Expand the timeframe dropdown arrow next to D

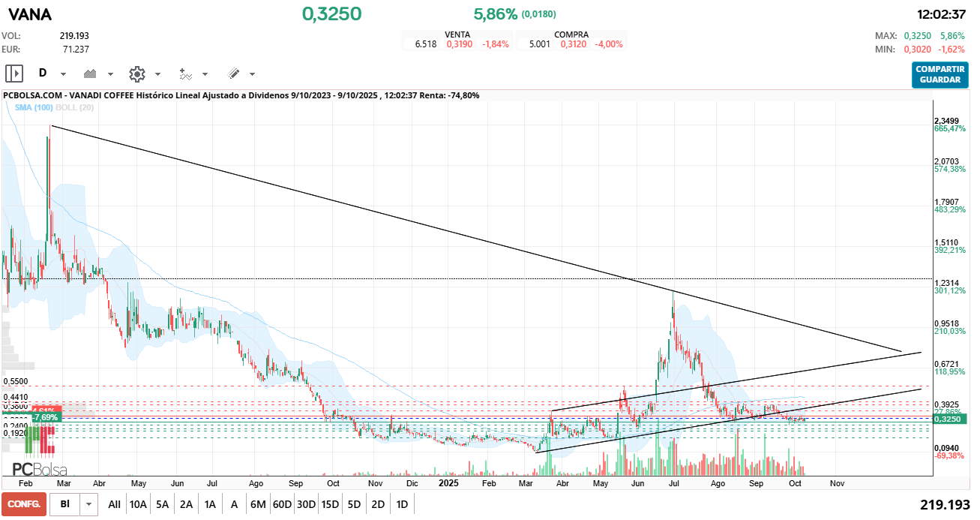[63, 74]
